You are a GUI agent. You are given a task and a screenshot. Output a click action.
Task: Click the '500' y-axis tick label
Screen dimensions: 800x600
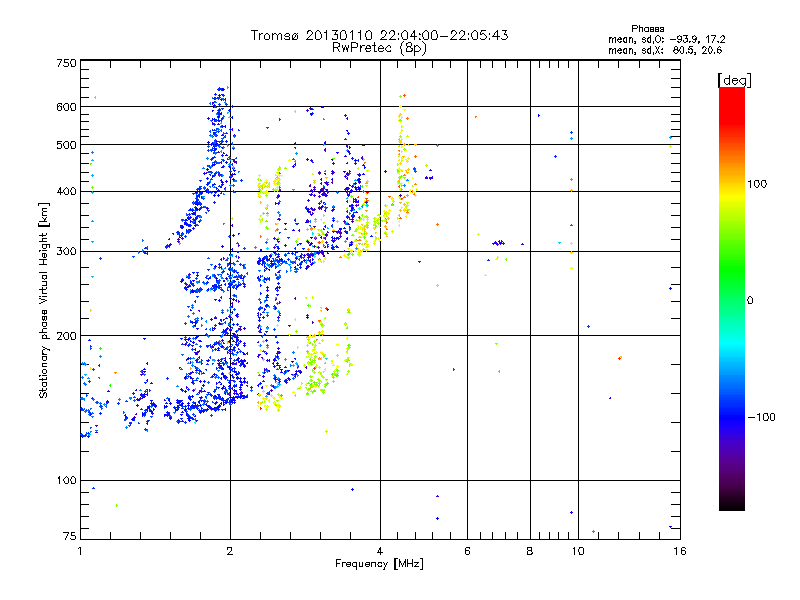pos(66,145)
